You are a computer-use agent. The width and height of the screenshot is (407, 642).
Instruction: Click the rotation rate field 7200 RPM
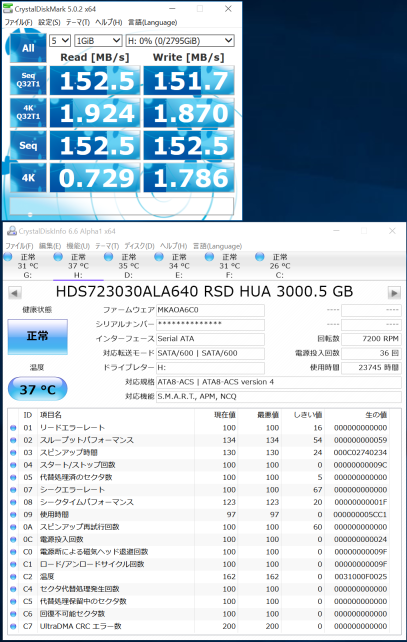pyautogui.click(x=371, y=339)
